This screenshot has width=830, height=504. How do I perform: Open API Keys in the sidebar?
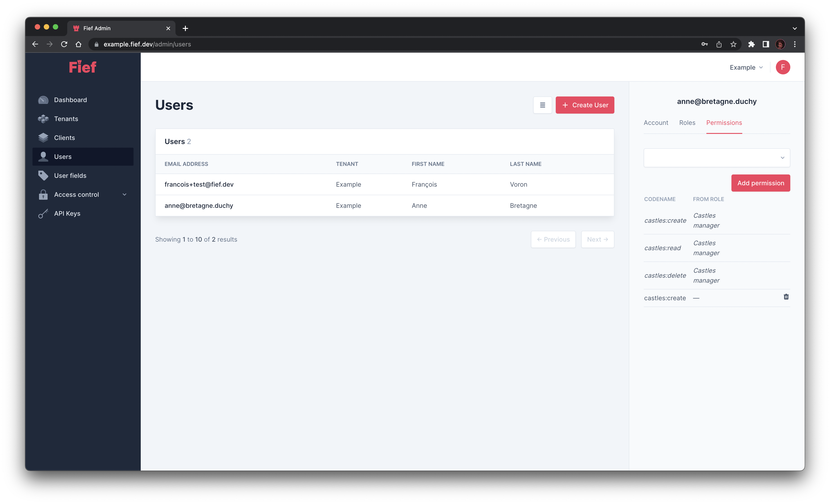[x=83, y=213]
